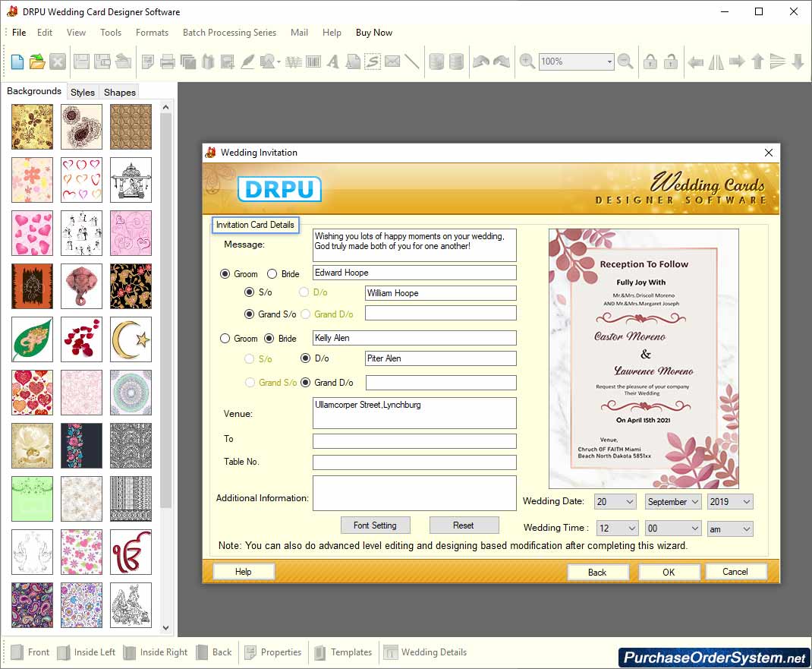This screenshot has width=812, height=669.
Task: Click the Venue text field
Action: coord(414,413)
